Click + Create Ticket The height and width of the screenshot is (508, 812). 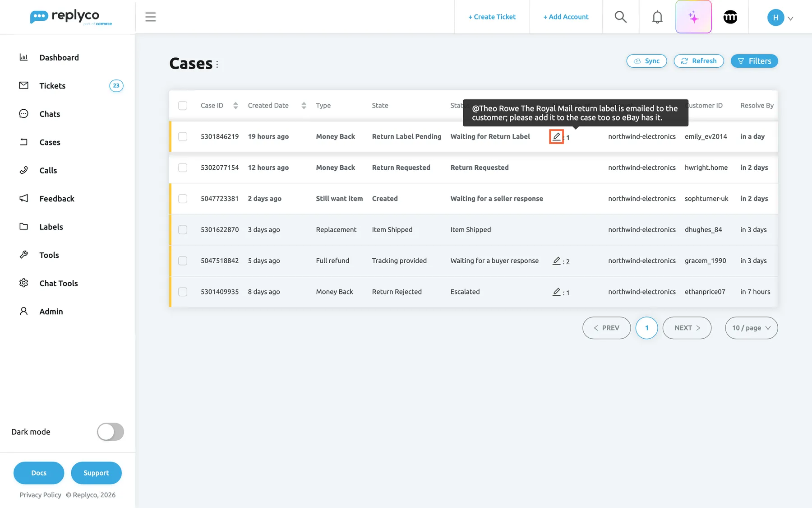tap(492, 17)
